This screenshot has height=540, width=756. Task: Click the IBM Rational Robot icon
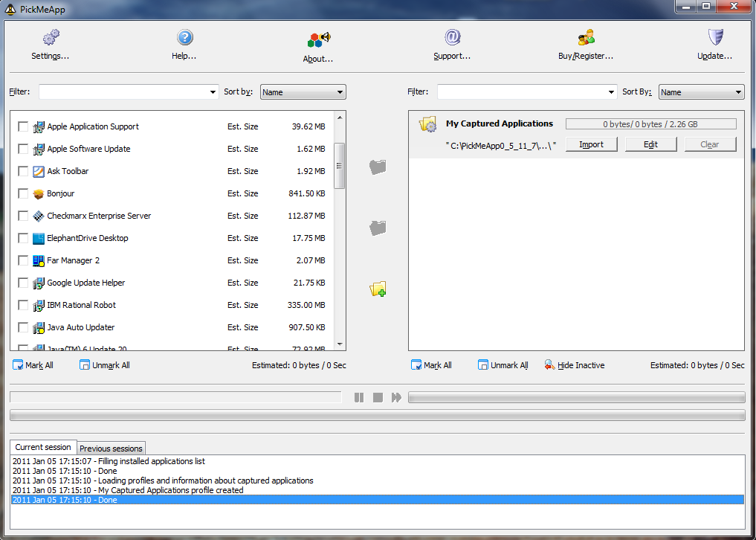click(x=39, y=306)
